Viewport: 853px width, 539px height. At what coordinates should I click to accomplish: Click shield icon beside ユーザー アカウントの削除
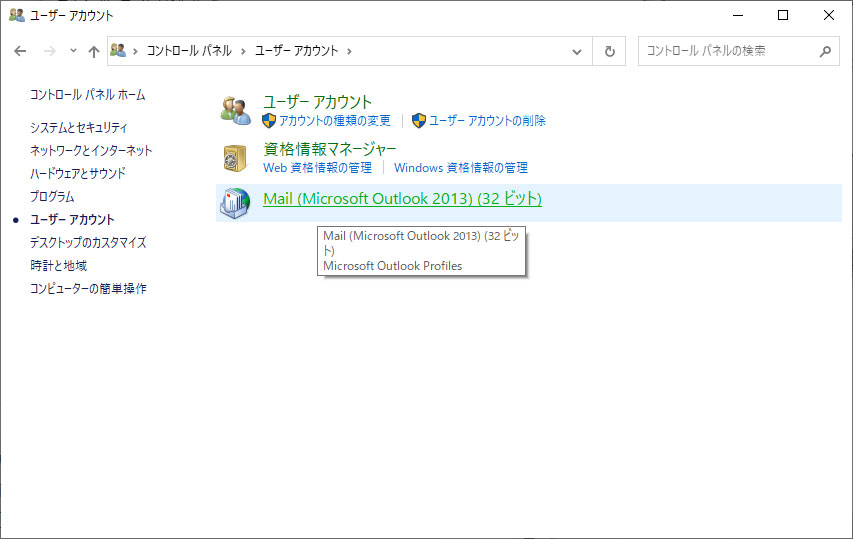pyautogui.click(x=418, y=121)
